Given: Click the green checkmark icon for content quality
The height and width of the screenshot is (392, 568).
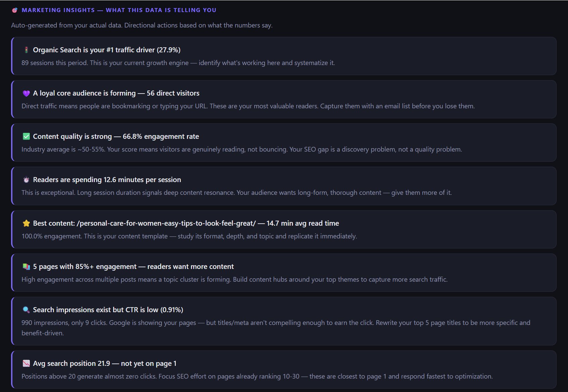Looking at the screenshot, I should (x=26, y=136).
